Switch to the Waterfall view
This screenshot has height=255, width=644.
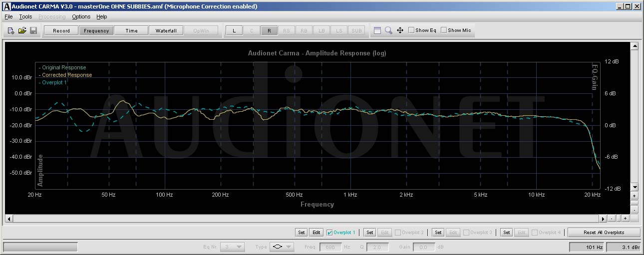[x=166, y=30]
